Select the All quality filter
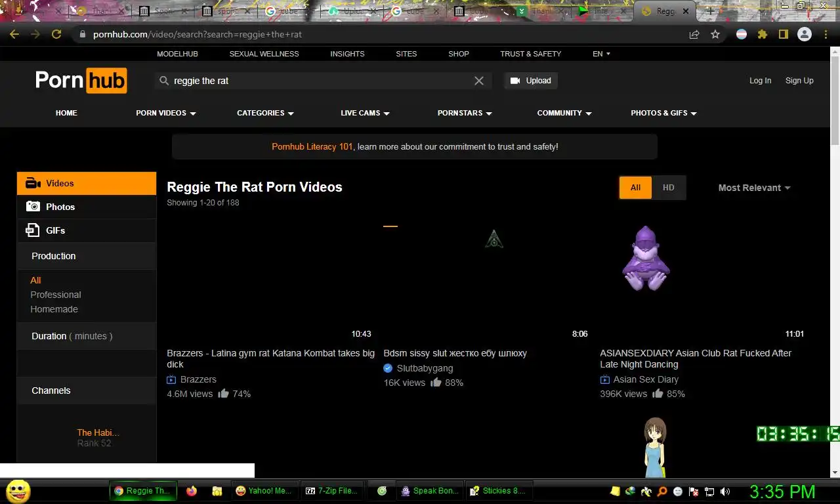The image size is (840, 504). (x=635, y=188)
